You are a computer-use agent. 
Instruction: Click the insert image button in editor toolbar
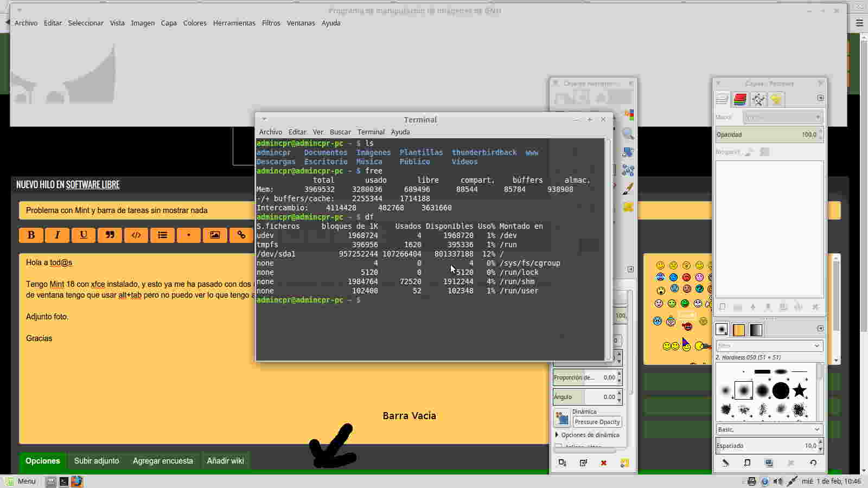(x=215, y=235)
